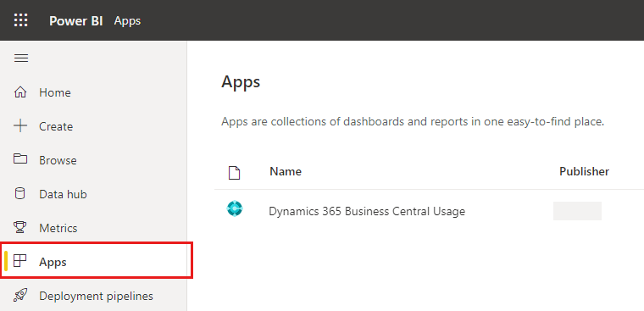This screenshot has width=644, height=311.
Task: Go to Home in the sidebar
Action: [93, 92]
